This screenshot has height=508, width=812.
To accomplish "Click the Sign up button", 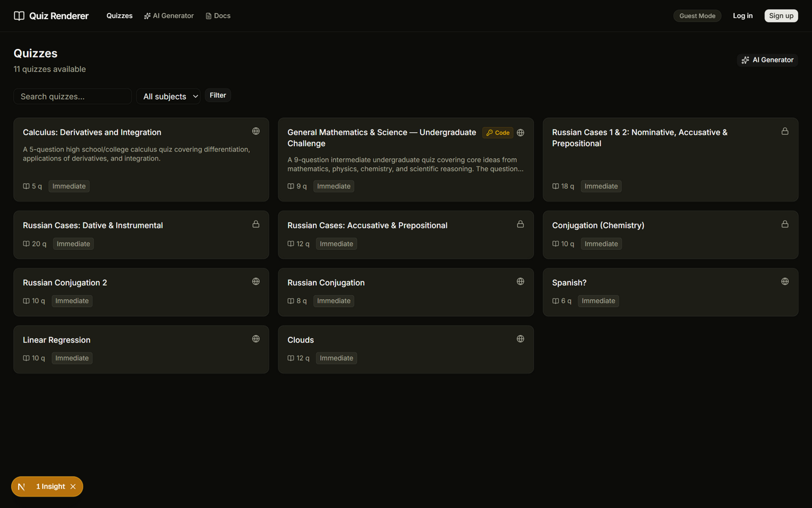I will 781,16.
